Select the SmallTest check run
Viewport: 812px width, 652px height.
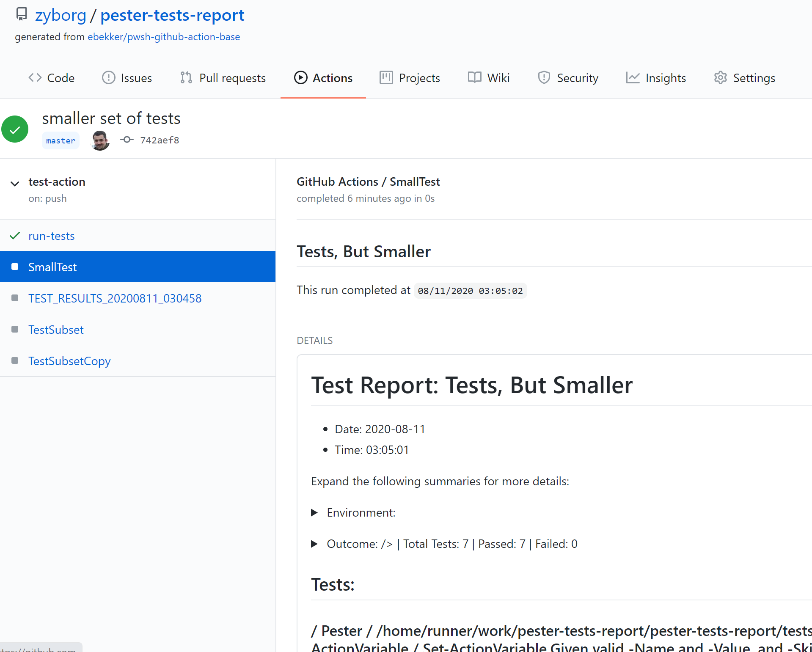coord(138,267)
